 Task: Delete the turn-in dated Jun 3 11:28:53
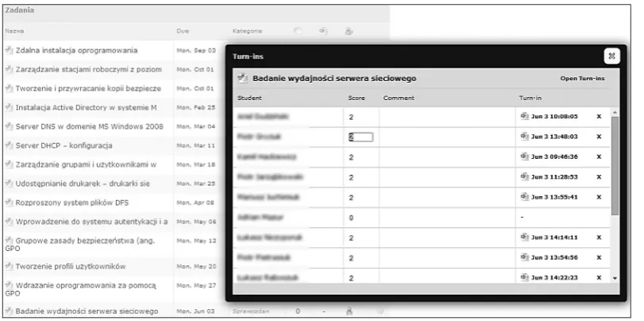tap(599, 176)
